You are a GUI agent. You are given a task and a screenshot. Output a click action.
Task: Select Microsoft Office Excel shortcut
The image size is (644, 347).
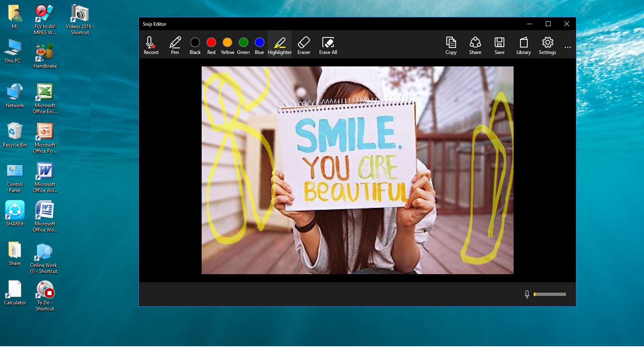[x=45, y=99]
